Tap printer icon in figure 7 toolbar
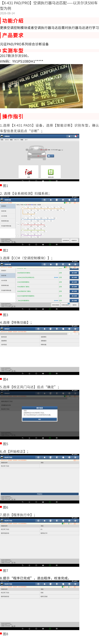99x644 pixels. pos(69,521)
